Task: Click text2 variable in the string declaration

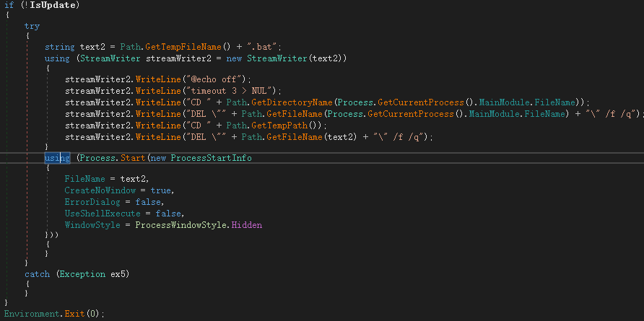Action: tap(92, 47)
